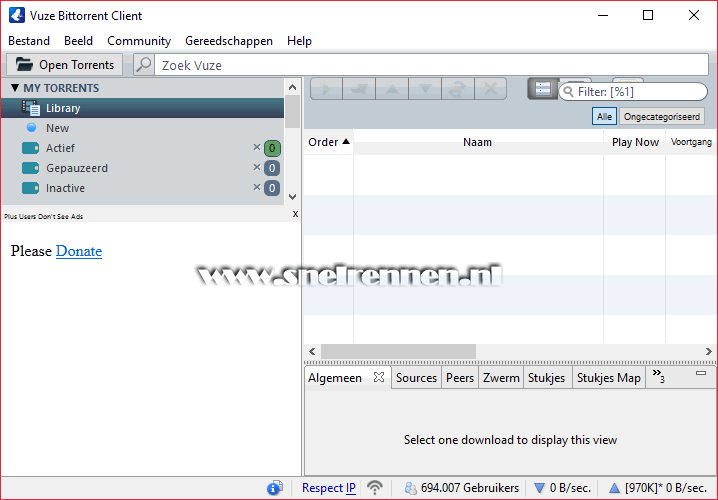This screenshot has height=500, width=718.
Task: Click the blue info icon in status bar
Action: point(275,488)
